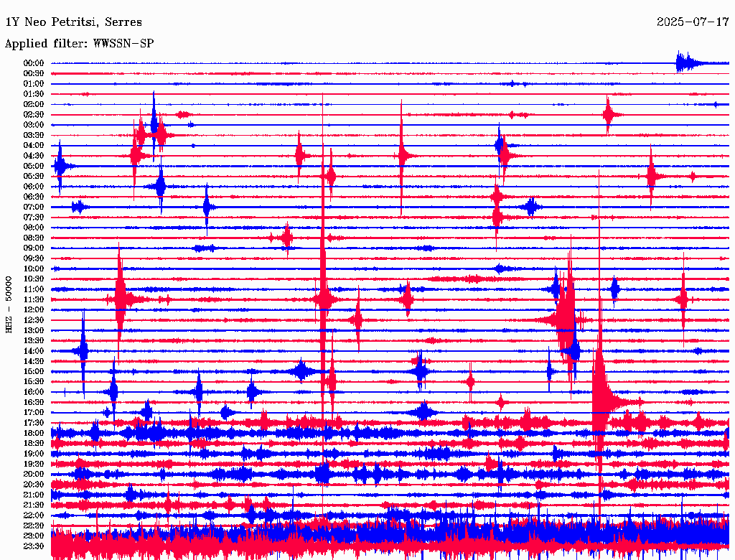The height and width of the screenshot is (560, 735).
Task: Click the station title "1Y Neo Petritsi, Serres"
Action: 73,22
